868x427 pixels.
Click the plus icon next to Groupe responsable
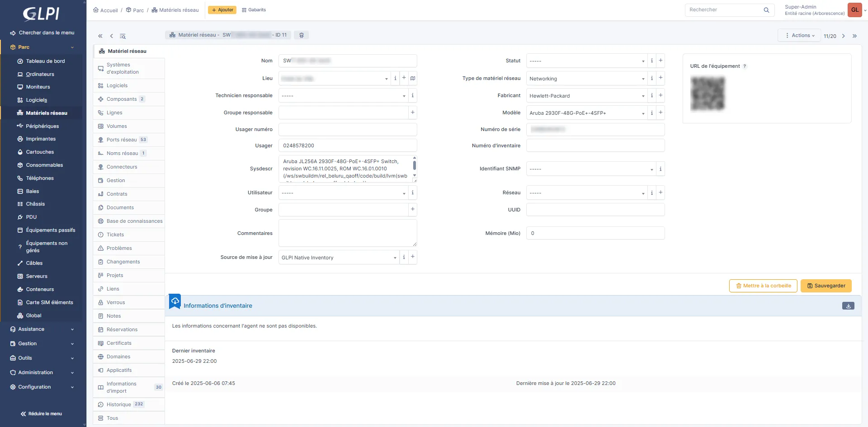click(412, 113)
